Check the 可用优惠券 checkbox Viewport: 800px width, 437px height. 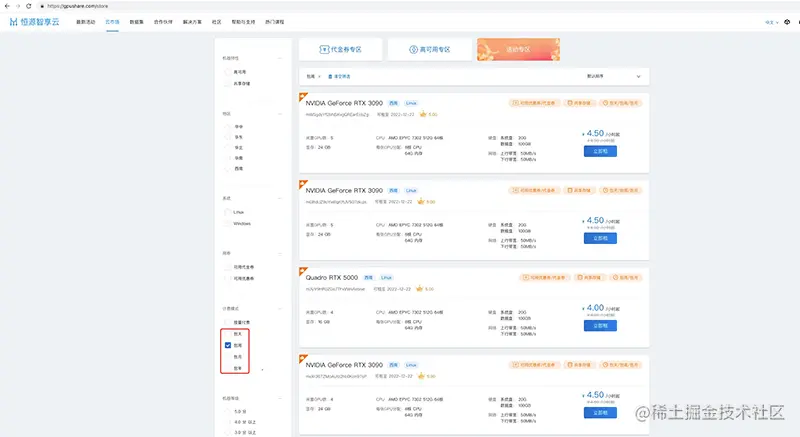click(228, 278)
